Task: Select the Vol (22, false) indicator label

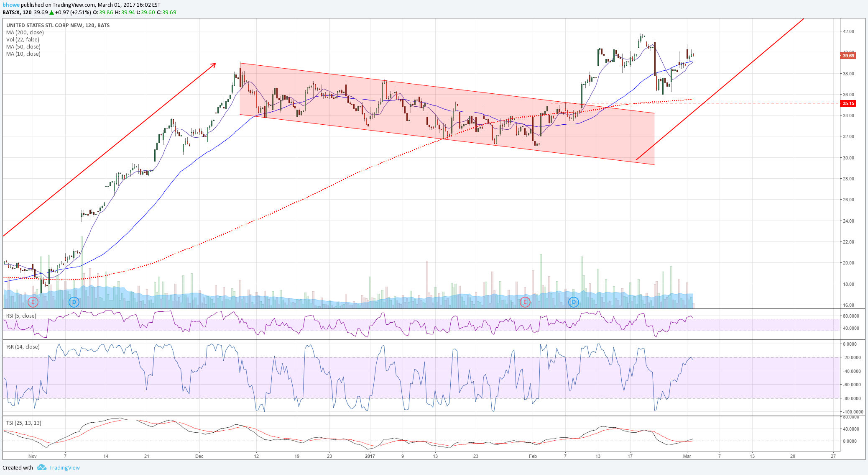Action: [23, 40]
